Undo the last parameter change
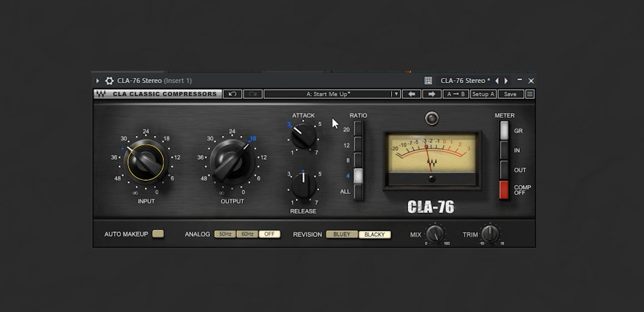The image size is (644, 312). coord(232,94)
